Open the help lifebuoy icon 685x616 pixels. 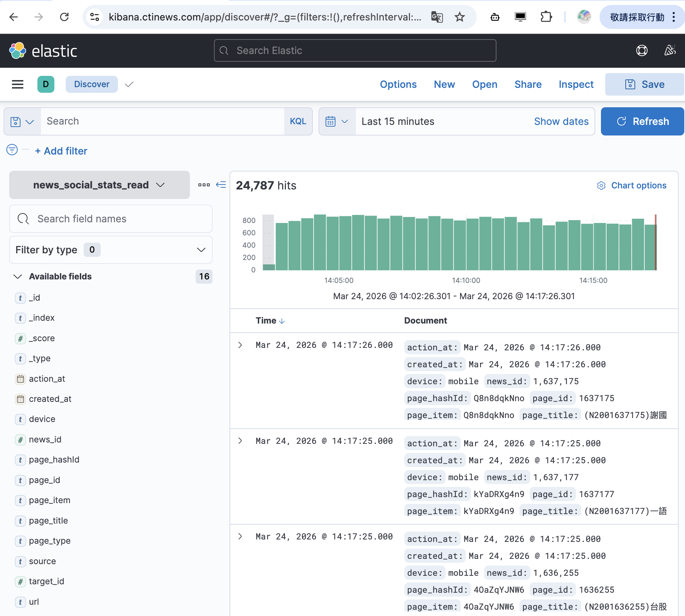coord(642,51)
